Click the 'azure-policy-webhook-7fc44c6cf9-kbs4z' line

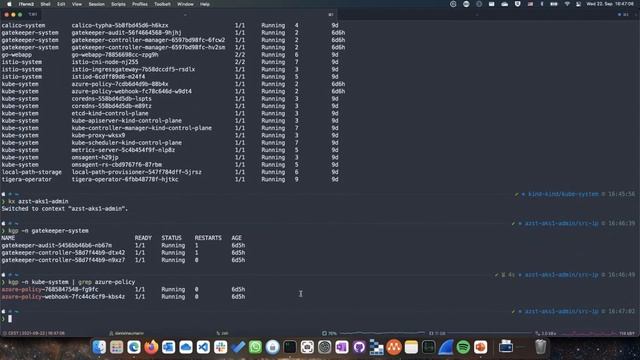123,297
